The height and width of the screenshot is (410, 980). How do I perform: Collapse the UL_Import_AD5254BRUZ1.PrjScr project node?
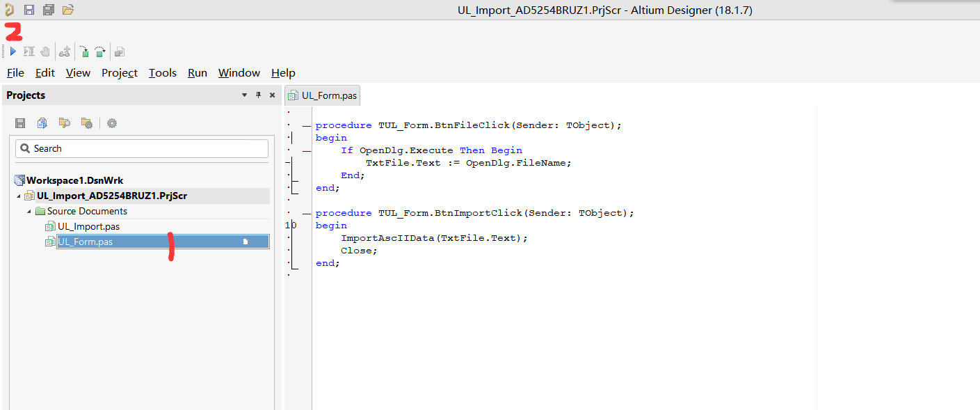[18, 196]
